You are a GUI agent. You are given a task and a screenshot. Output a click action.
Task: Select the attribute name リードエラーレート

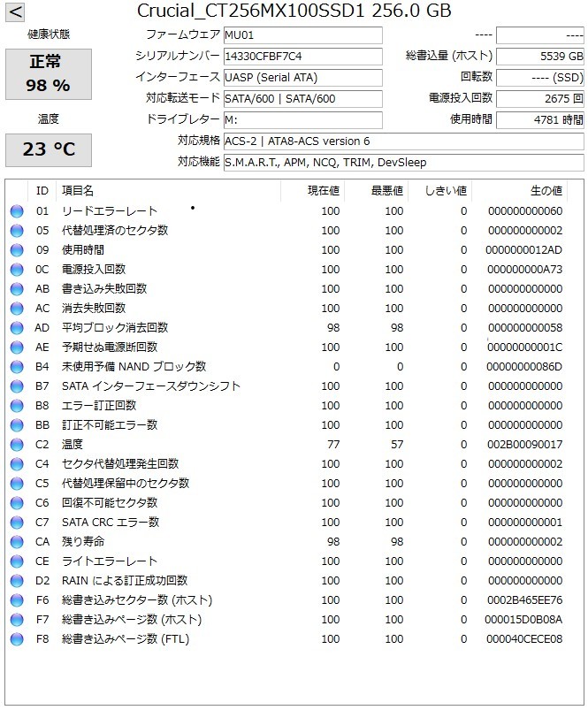tap(109, 211)
